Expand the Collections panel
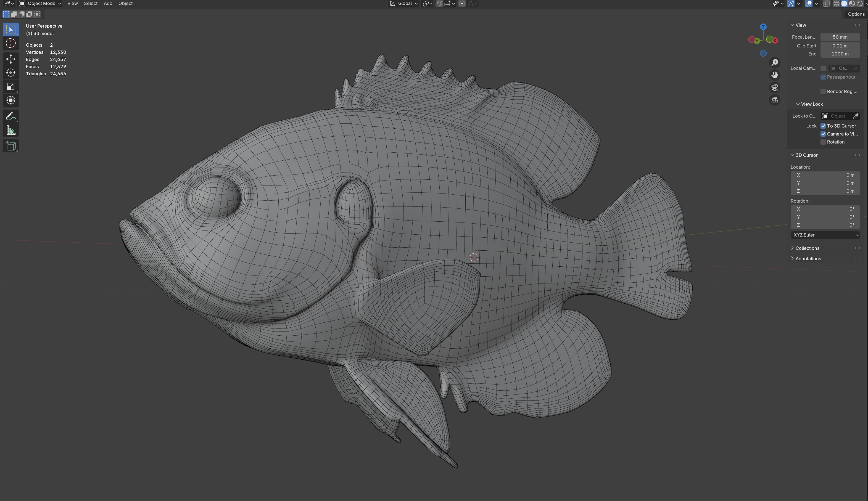Image resolution: width=868 pixels, height=501 pixels. pyautogui.click(x=807, y=248)
